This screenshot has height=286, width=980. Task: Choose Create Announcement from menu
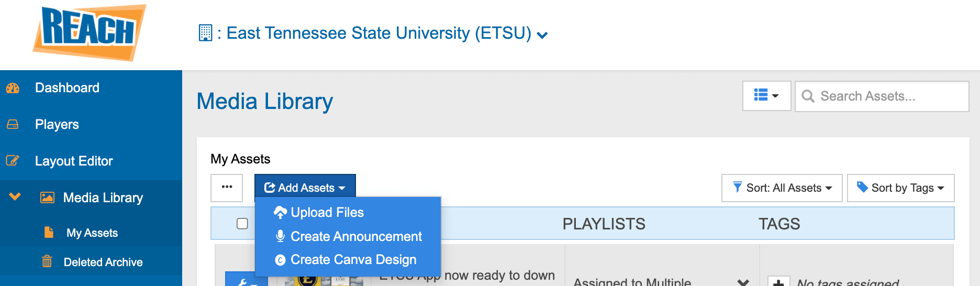356,236
